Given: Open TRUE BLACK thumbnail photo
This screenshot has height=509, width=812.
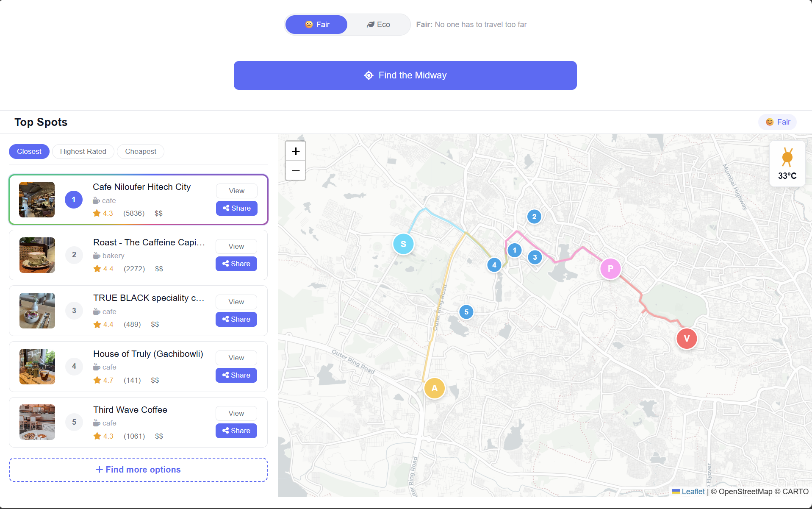Looking at the screenshot, I should coord(37,311).
